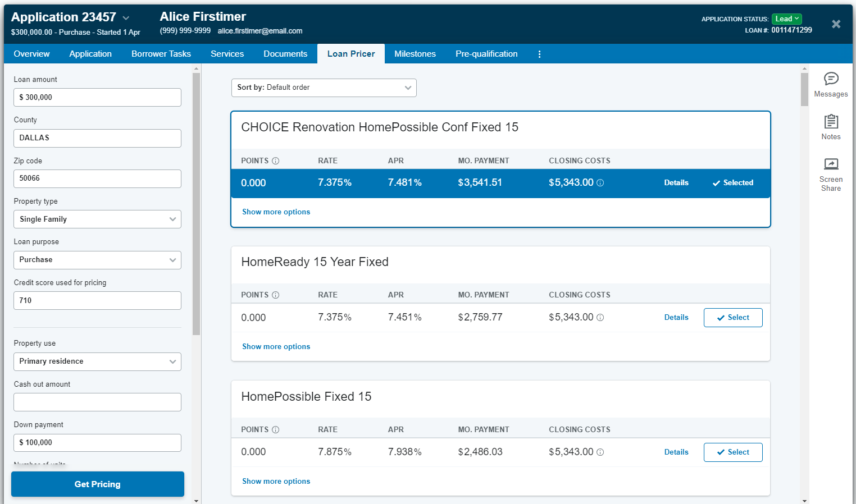856x504 pixels.
Task: Open the Lead application status dropdown
Action: 786,19
